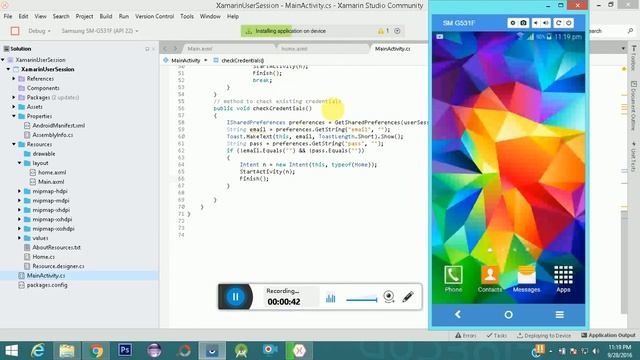640x360 pixels.
Task: Open the Tasks pad button
Action: (x=496, y=336)
